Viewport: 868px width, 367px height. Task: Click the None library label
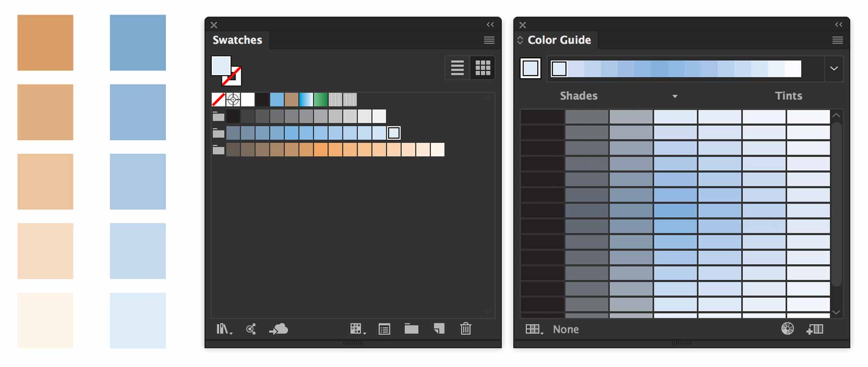click(566, 329)
